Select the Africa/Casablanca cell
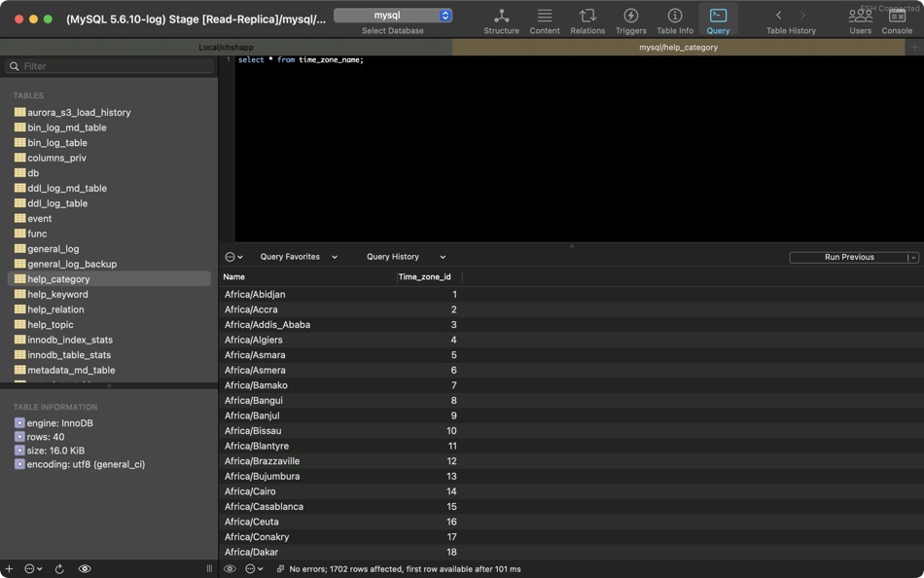This screenshot has width=924, height=578. click(264, 507)
